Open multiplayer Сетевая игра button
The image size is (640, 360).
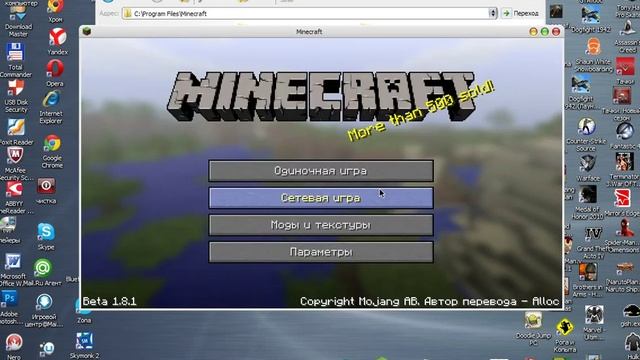321,198
